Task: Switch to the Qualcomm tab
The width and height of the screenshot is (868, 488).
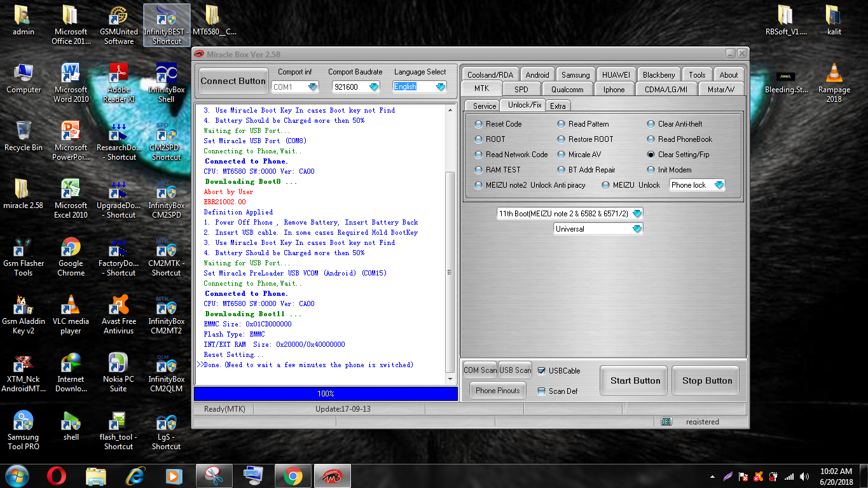Action: (x=567, y=89)
